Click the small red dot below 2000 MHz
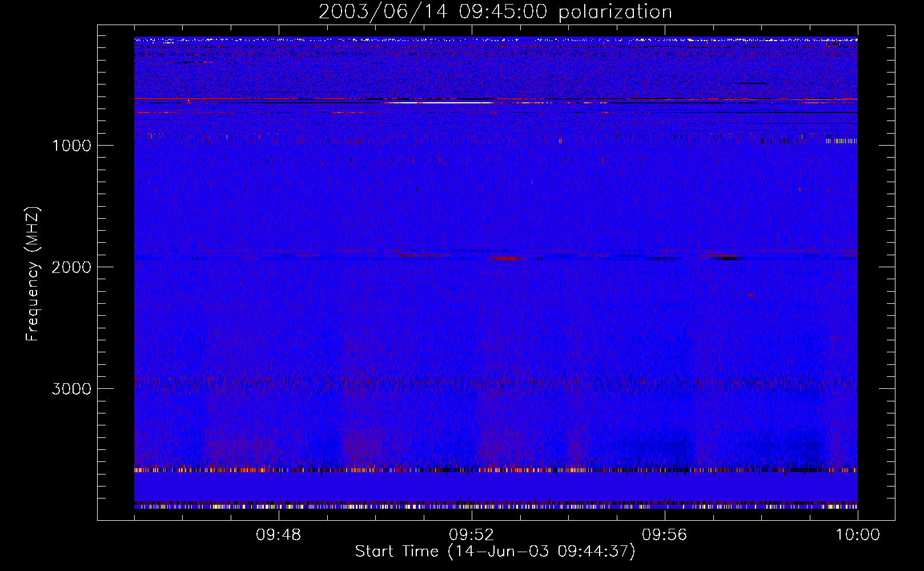 click(x=751, y=295)
